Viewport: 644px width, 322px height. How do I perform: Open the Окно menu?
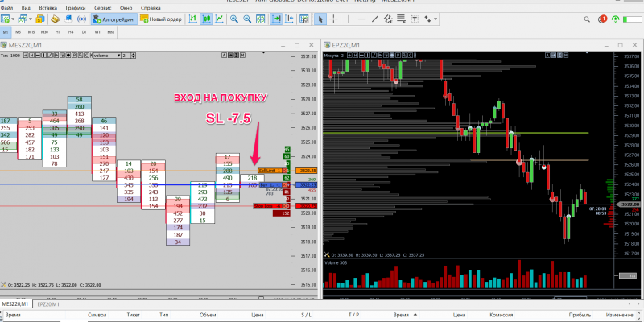point(126,8)
